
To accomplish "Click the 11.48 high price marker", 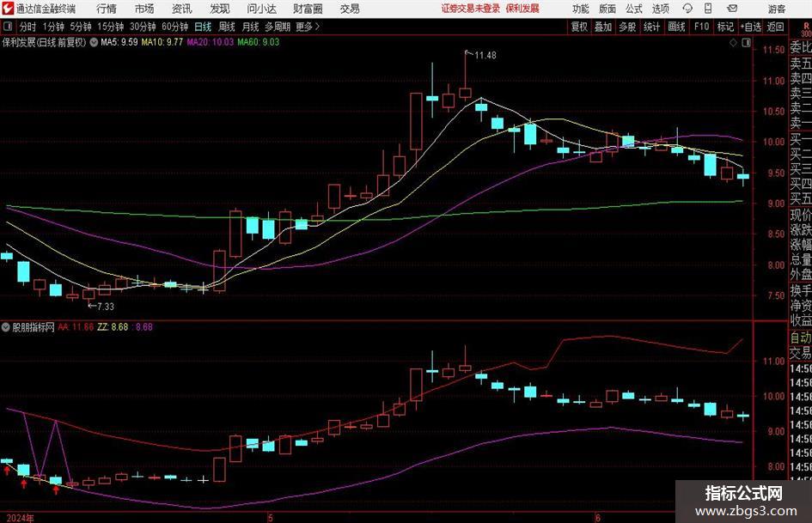I will coord(485,56).
